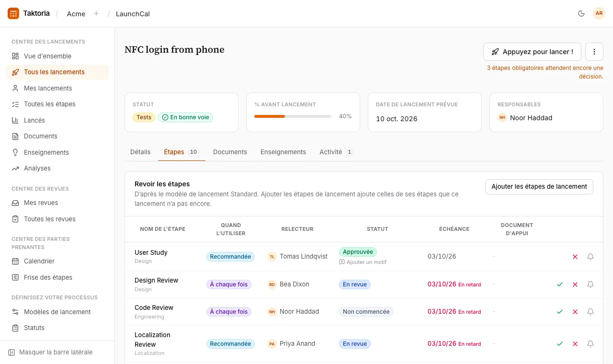Open the Enseignements tab
Viewport: 613px width, 364px height.
coord(283,152)
